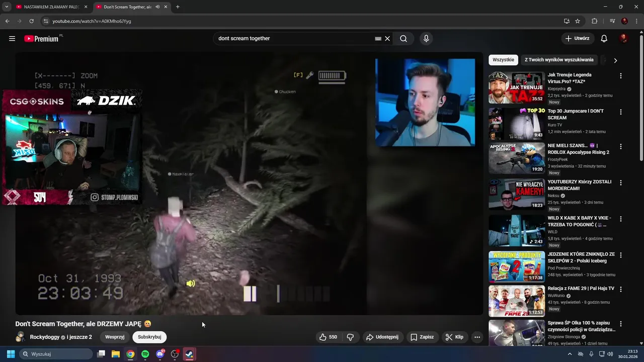This screenshot has height=362, width=644.
Task: Open Relacja z FAME 29 video title
Action: (581, 289)
